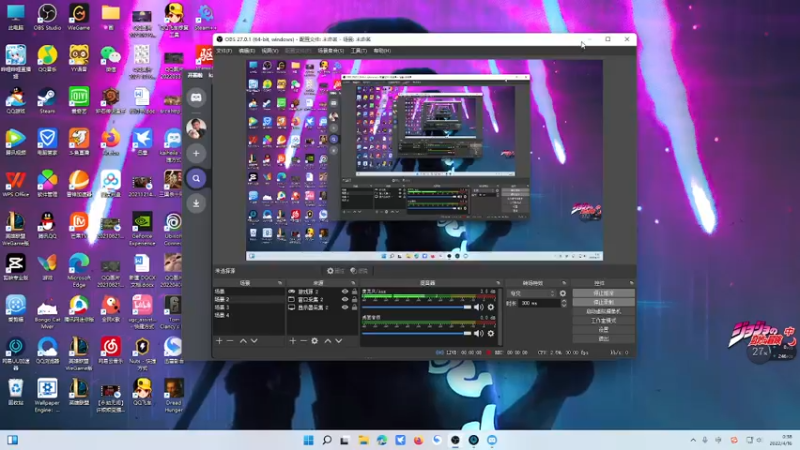The height and width of the screenshot is (450, 800).
Task: Open the 视图(V) menu in OBS
Action: [x=269, y=51]
